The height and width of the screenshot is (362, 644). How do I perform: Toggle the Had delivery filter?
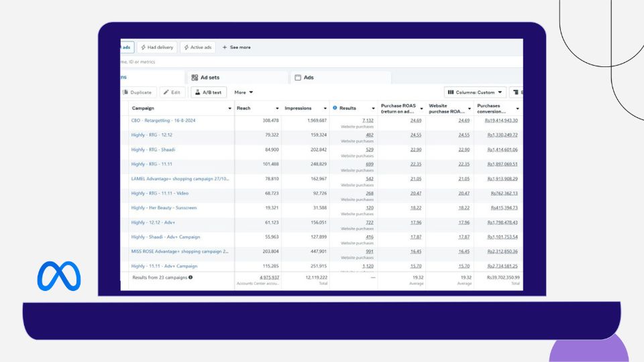click(x=157, y=48)
